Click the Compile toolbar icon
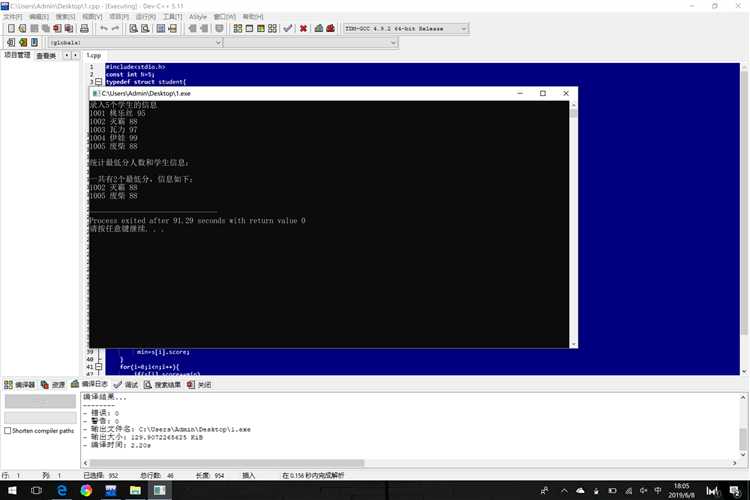Viewport: 750px width, 500px height. [x=238, y=29]
